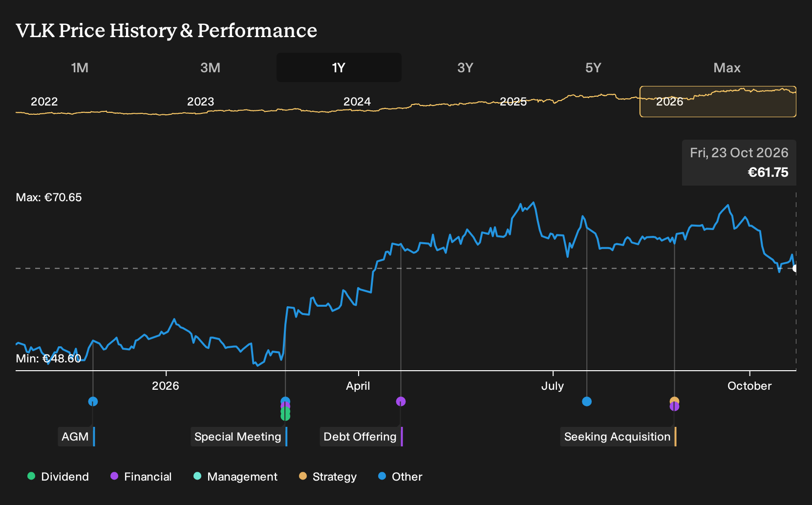Viewport: 812px width, 505px height.
Task: Click the 2023 label in overview timeline
Action: coord(201,102)
